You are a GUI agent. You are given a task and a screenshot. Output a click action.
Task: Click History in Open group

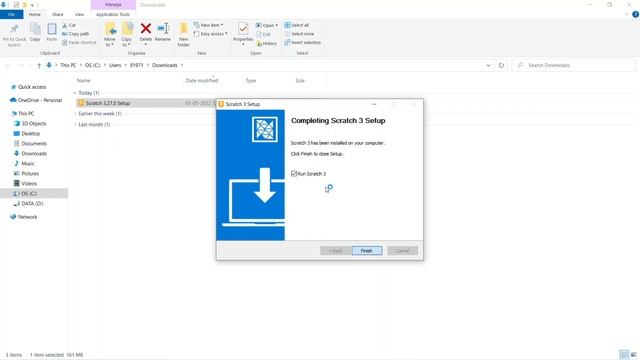coord(267,43)
